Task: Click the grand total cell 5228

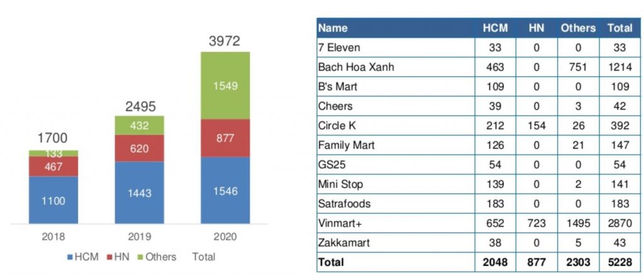Action: coord(621,262)
